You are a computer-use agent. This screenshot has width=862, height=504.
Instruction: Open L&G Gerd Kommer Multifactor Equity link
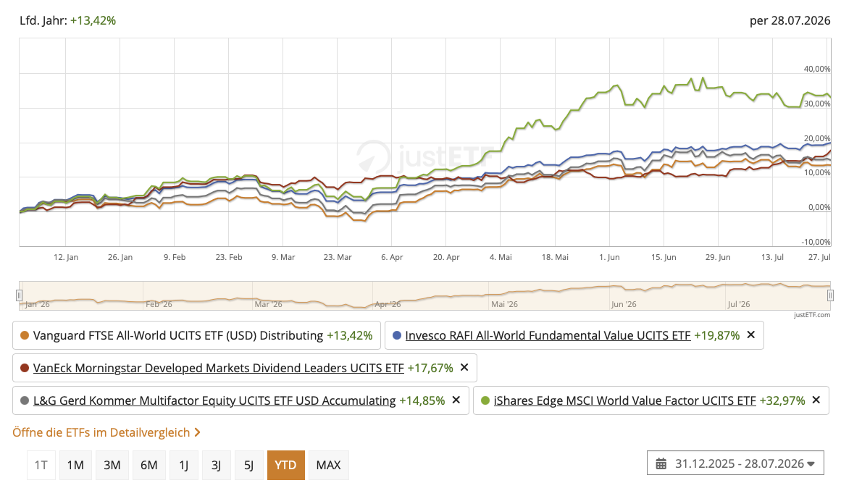(x=214, y=400)
